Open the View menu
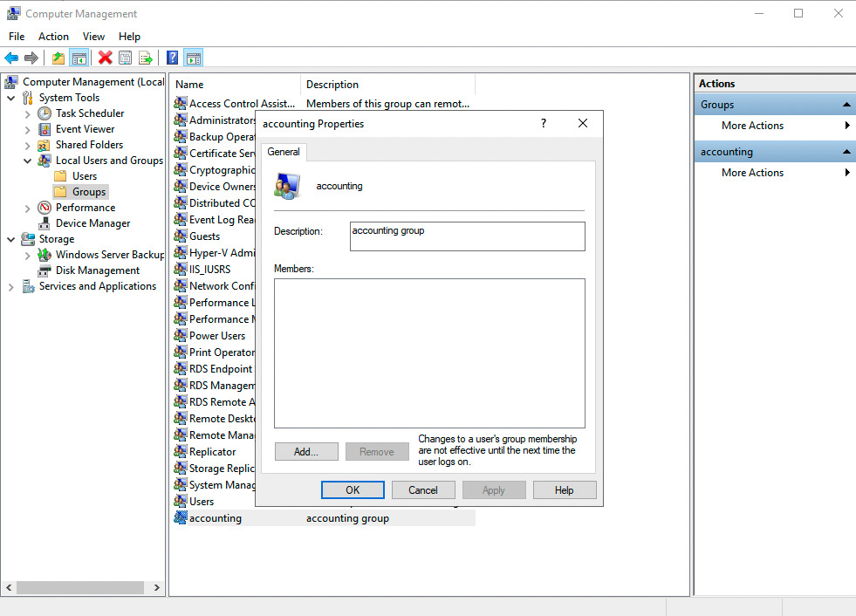This screenshot has width=856, height=616. point(93,37)
